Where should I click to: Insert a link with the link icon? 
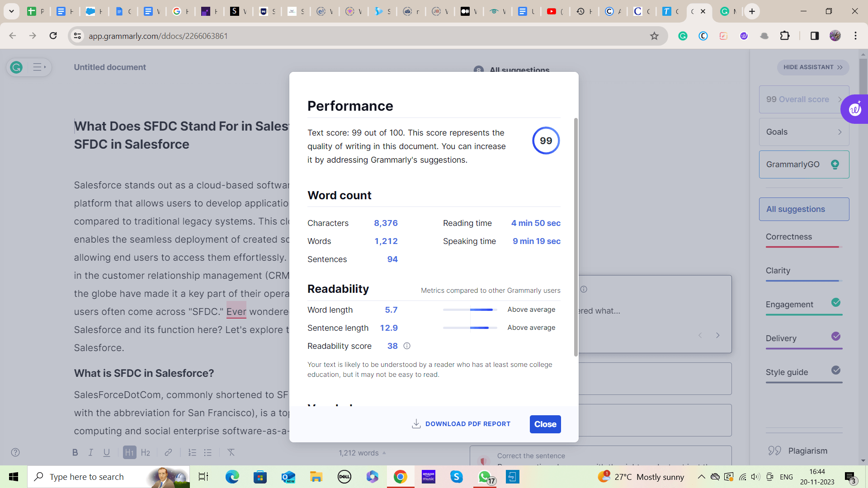(168, 452)
